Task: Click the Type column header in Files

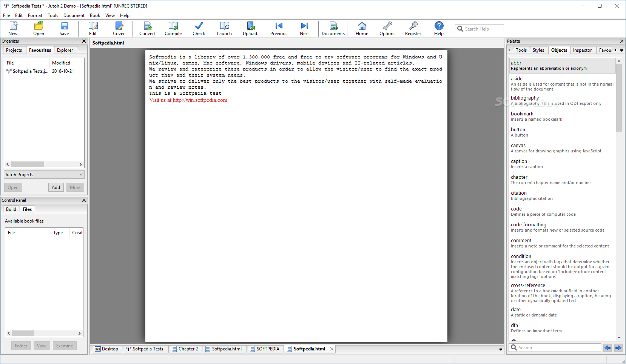Action: pyautogui.click(x=60, y=233)
